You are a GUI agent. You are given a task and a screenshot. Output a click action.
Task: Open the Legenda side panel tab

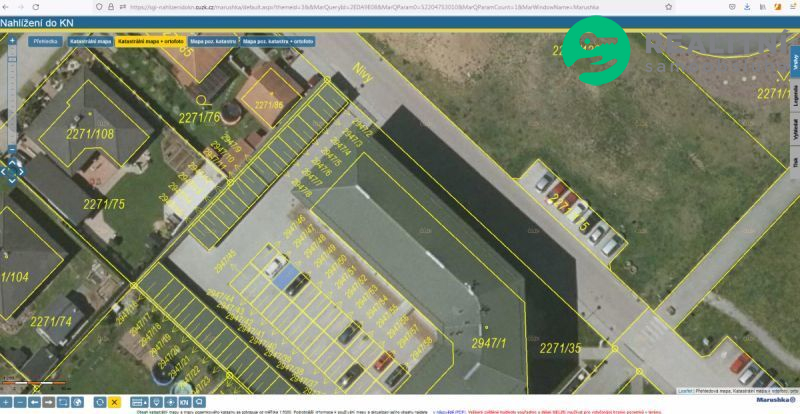pyautogui.click(x=795, y=95)
